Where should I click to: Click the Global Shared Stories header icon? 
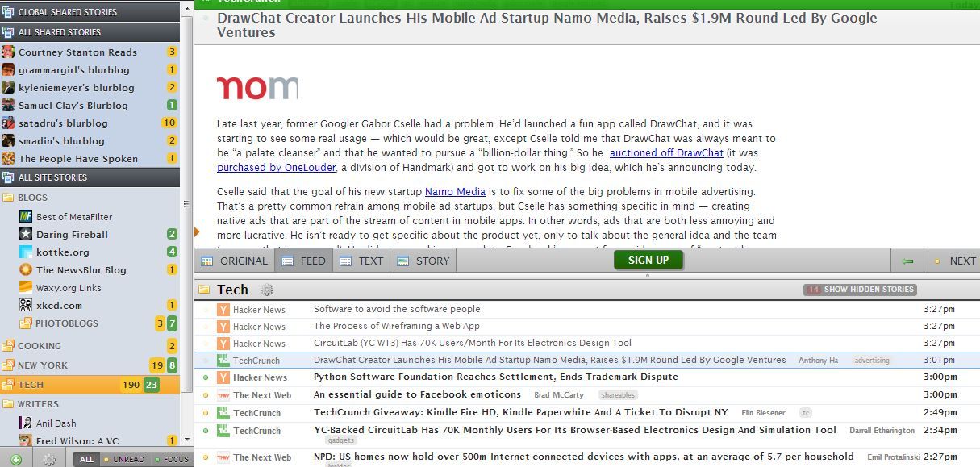[9, 12]
